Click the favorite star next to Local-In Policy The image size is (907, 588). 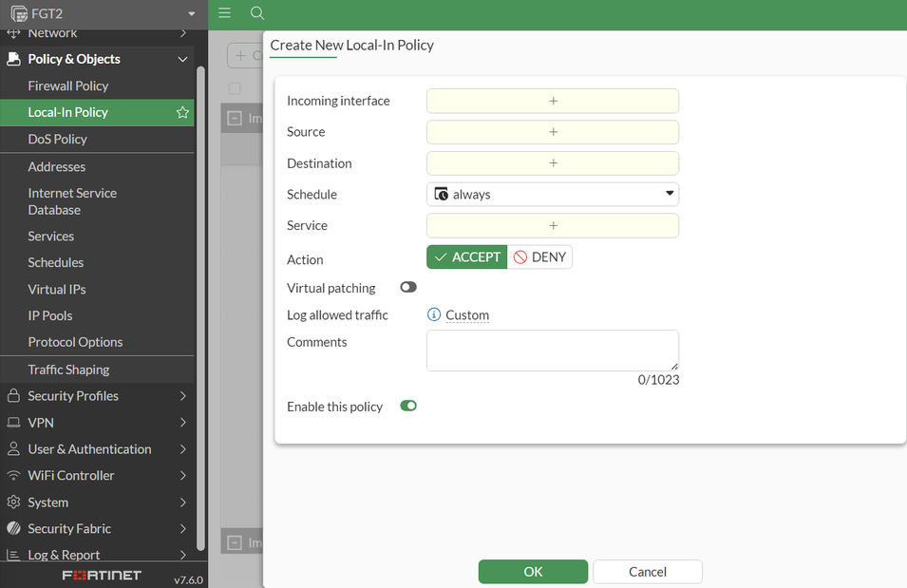pos(182,112)
